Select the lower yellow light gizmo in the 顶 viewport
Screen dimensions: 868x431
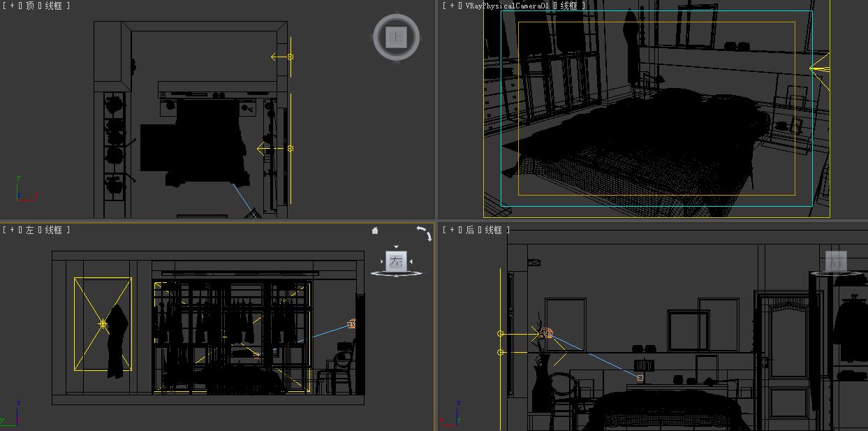(x=290, y=148)
